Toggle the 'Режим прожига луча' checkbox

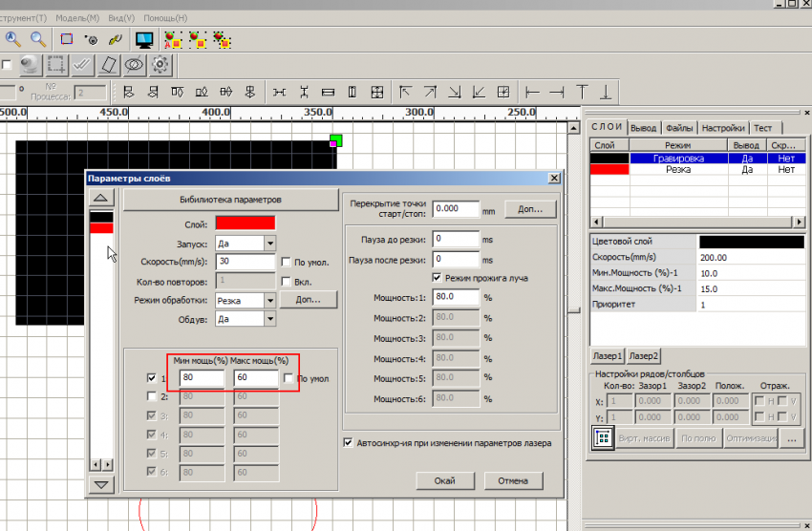coord(438,278)
